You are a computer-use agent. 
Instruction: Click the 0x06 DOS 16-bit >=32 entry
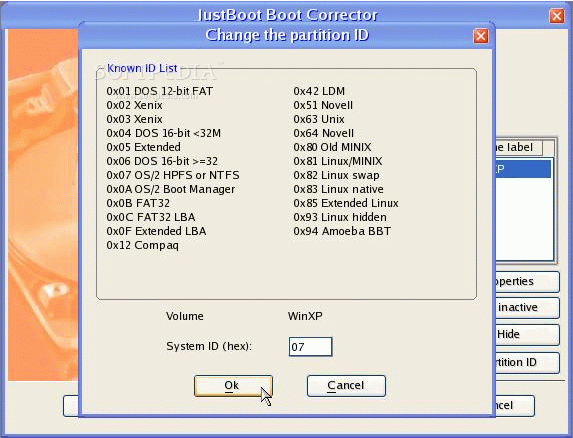(x=162, y=161)
